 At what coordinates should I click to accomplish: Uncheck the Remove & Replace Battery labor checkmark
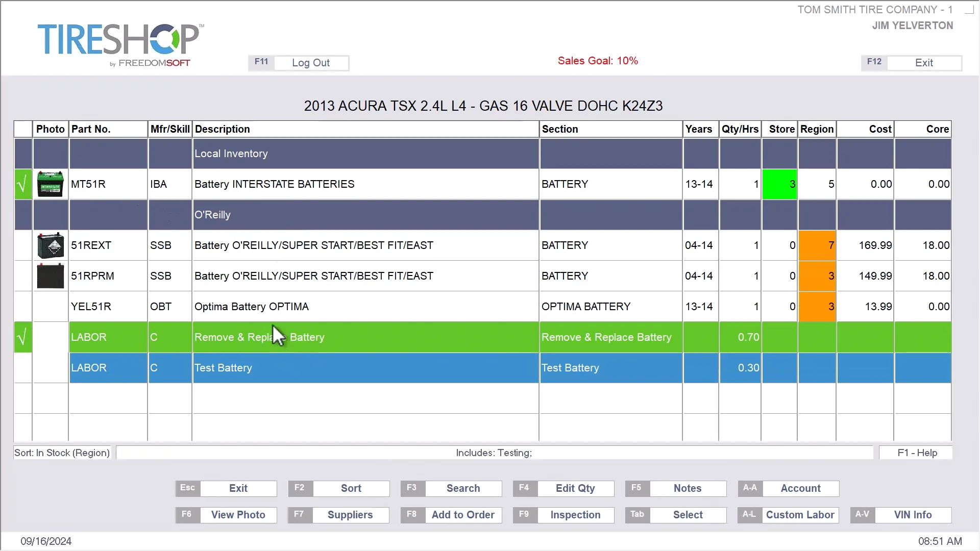tap(23, 337)
